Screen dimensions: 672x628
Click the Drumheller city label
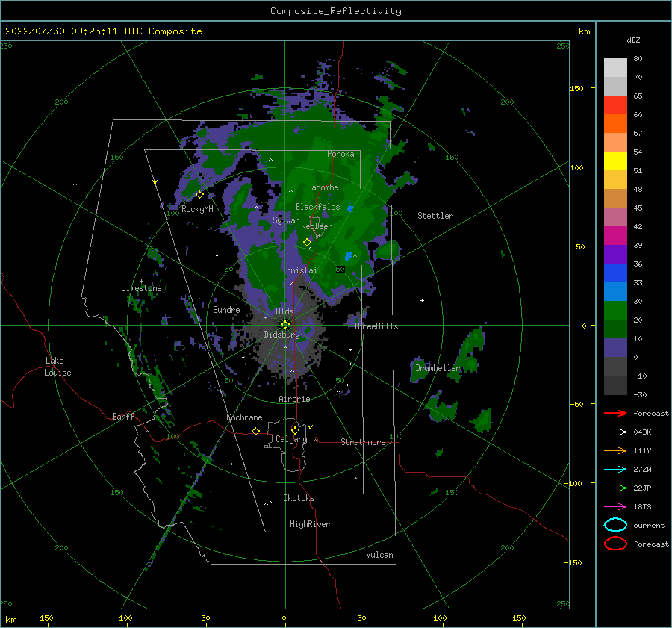tap(438, 368)
